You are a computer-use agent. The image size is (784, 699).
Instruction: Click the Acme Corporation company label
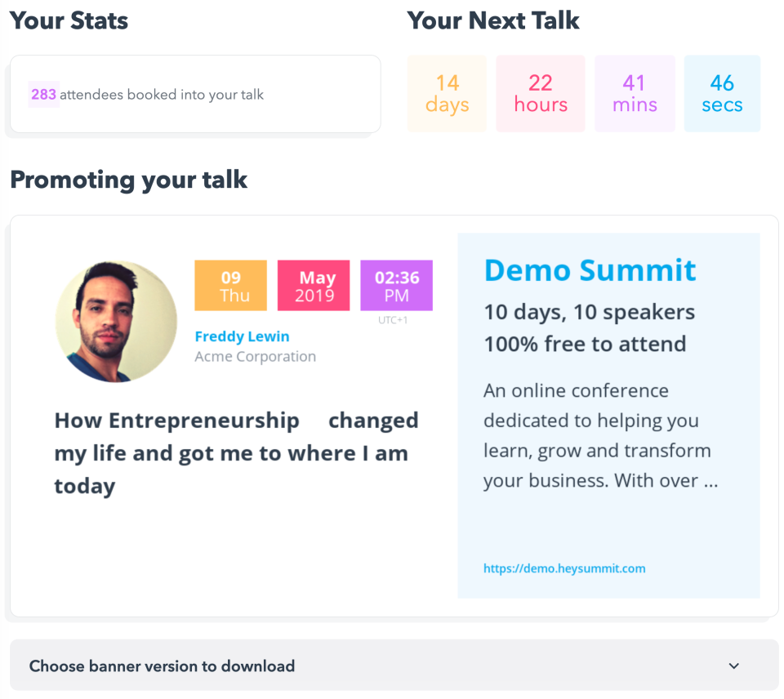255,357
